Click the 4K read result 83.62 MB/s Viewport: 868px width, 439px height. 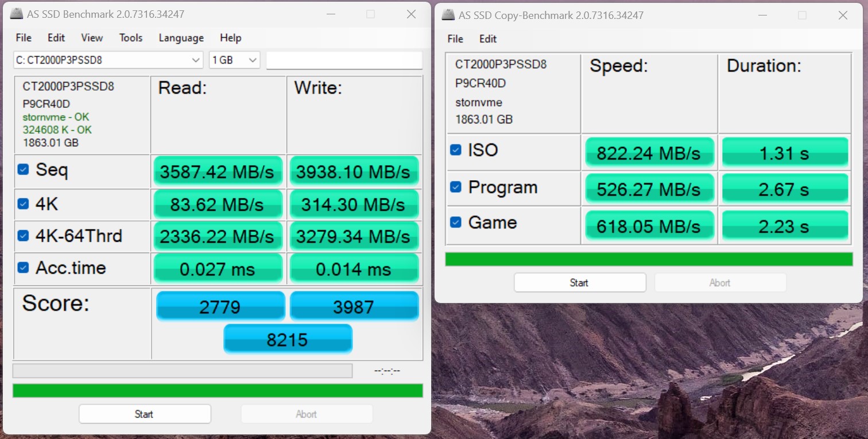217,204
